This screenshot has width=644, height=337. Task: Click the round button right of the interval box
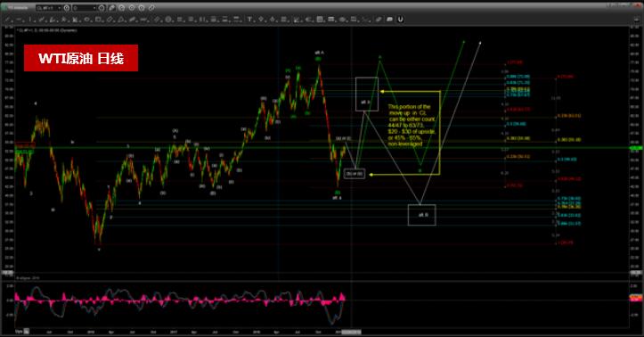102,8
